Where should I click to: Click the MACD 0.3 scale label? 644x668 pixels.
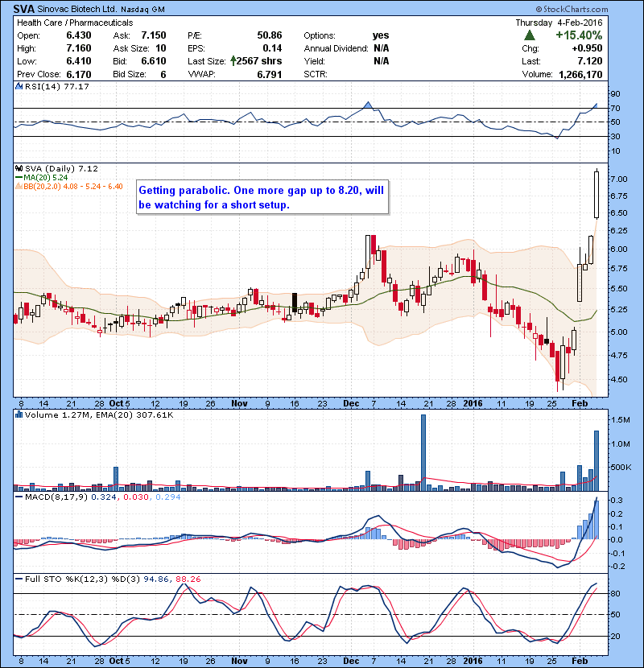point(617,500)
